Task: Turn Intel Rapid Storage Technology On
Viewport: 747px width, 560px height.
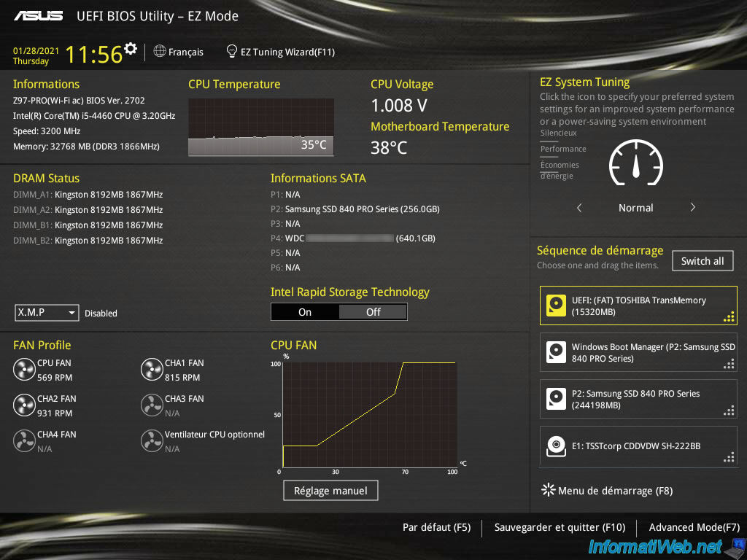Action: pos(305,312)
